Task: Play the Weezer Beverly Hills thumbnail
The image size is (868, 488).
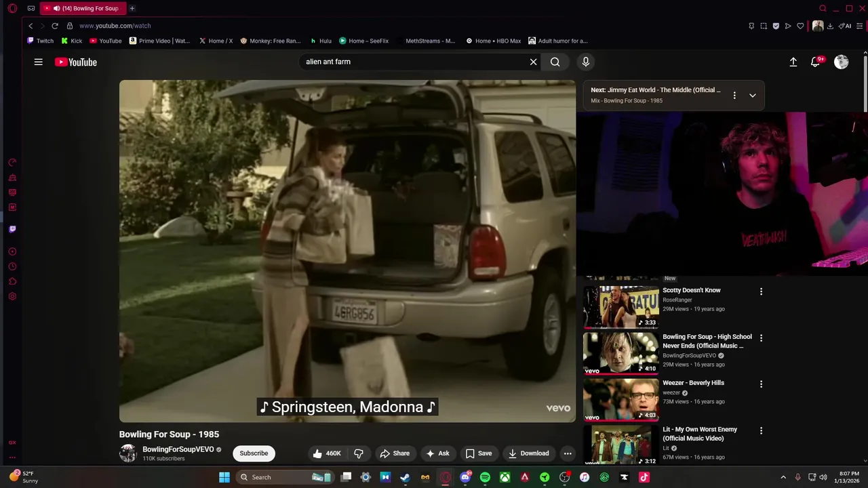Action: (x=621, y=399)
